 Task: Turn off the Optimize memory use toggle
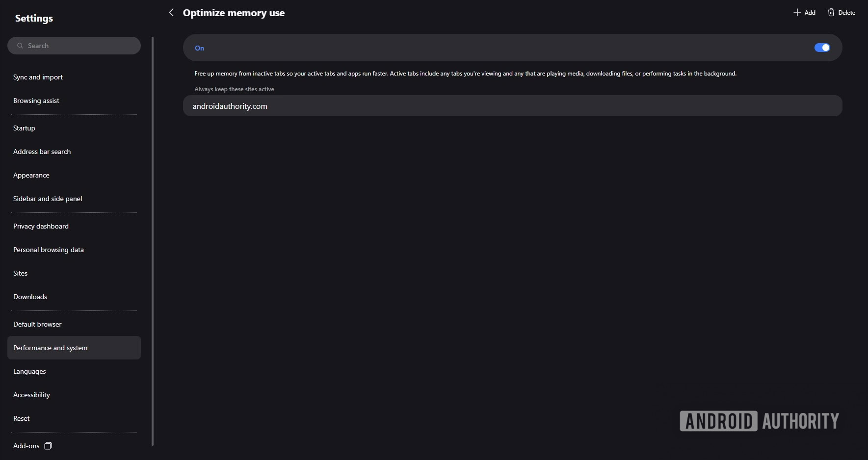[822, 48]
